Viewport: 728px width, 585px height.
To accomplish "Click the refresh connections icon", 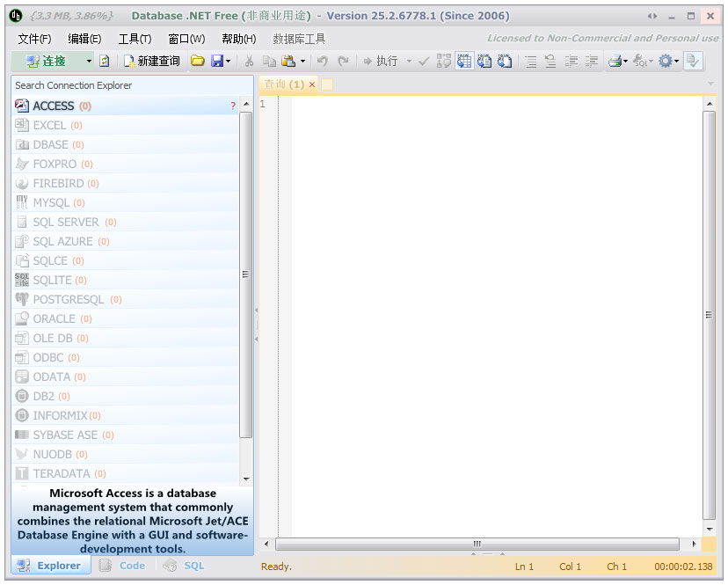I will pyautogui.click(x=105, y=61).
